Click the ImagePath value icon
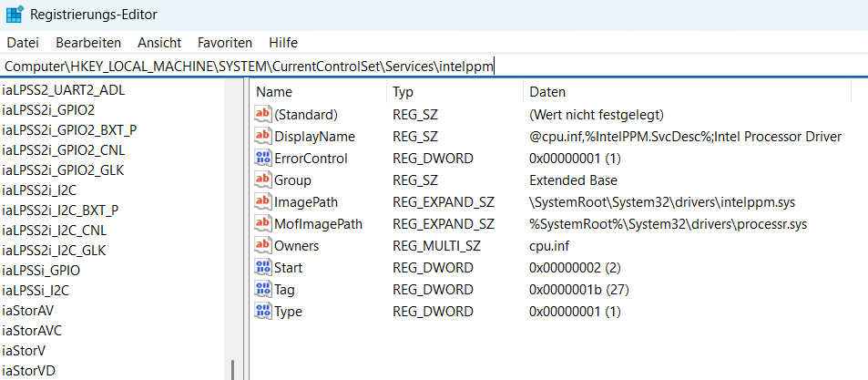Viewport: 868px width, 380px height. tap(263, 202)
